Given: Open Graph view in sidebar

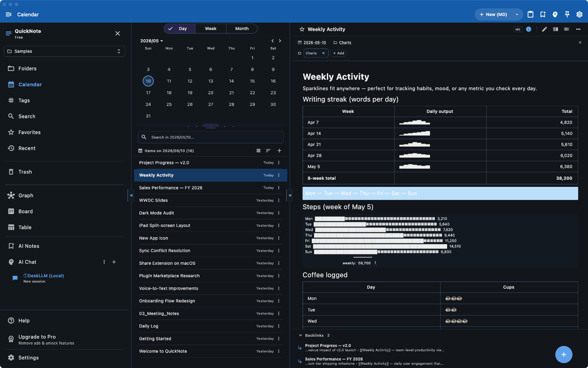Looking at the screenshot, I should pyautogui.click(x=64, y=195).
